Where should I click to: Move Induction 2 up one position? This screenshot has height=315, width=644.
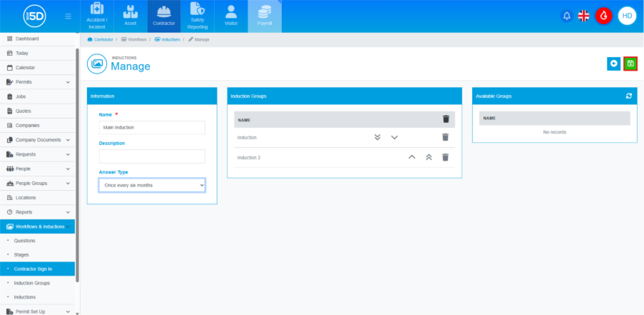click(412, 157)
